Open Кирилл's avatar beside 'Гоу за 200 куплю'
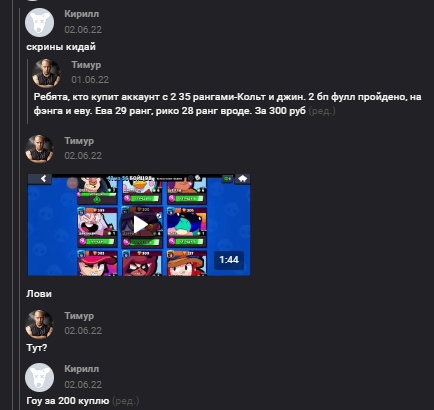The image size is (434, 410). tap(40, 378)
